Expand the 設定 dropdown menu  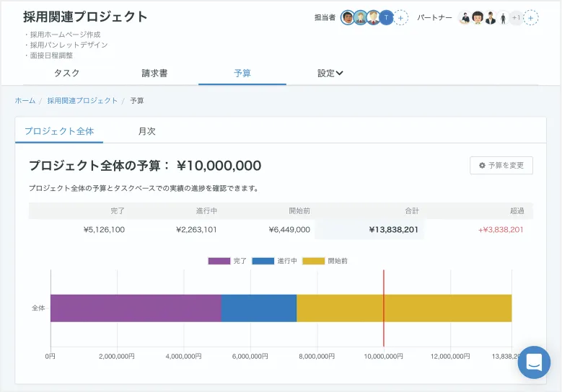[330, 73]
